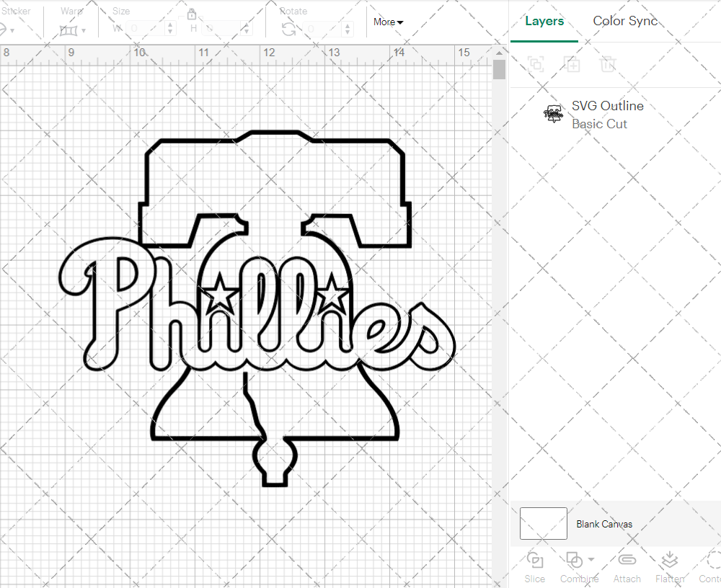Click the Slice tool
The image size is (721, 588).
[x=535, y=567]
